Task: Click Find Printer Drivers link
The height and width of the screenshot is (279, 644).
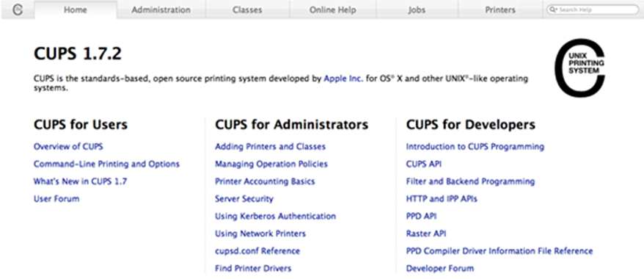Action: (x=253, y=268)
